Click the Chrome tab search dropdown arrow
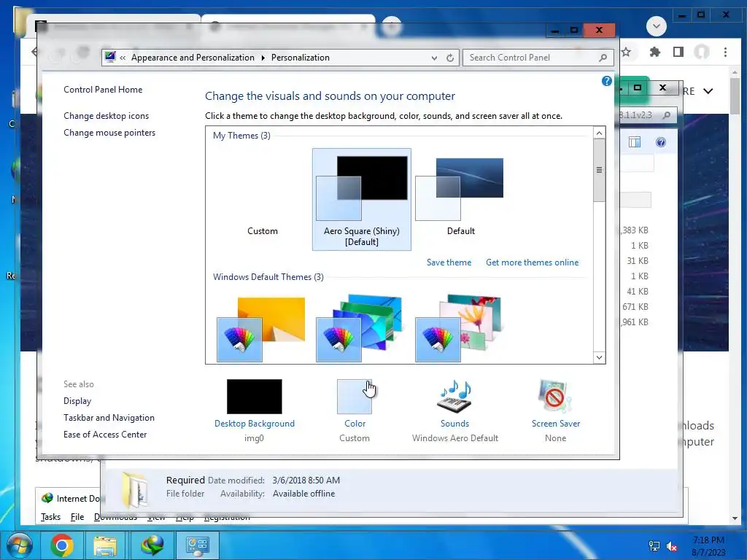747x560 pixels. (656, 26)
